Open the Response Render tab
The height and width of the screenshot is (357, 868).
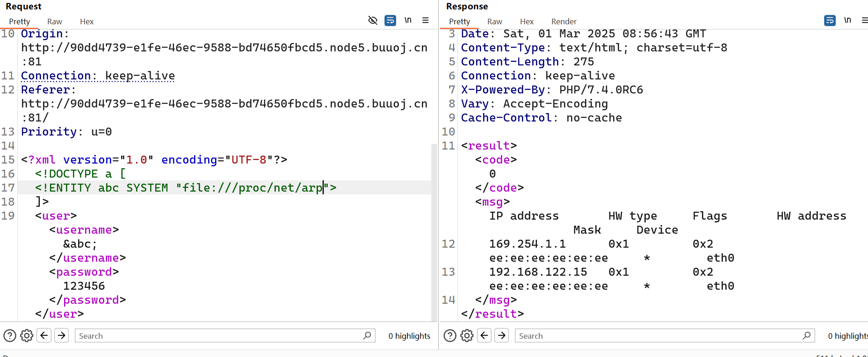tap(564, 21)
